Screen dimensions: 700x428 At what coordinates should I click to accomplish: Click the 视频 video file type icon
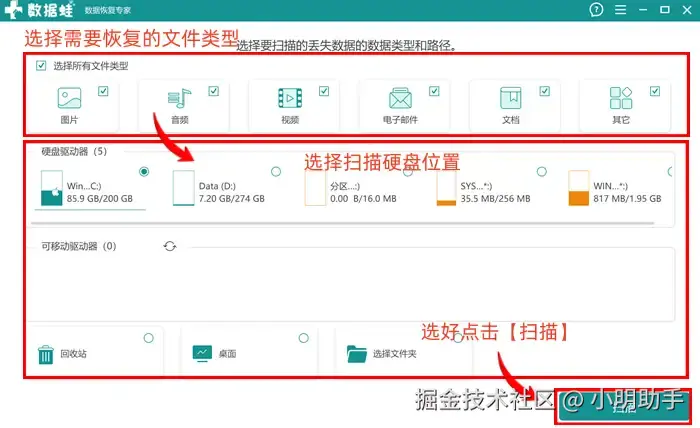[x=290, y=98]
